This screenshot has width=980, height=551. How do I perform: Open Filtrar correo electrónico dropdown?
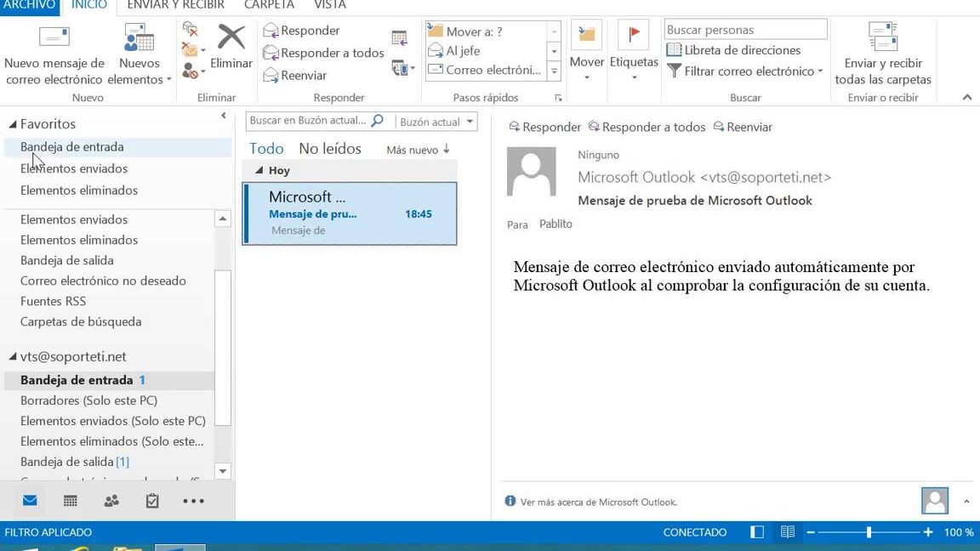point(745,71)
